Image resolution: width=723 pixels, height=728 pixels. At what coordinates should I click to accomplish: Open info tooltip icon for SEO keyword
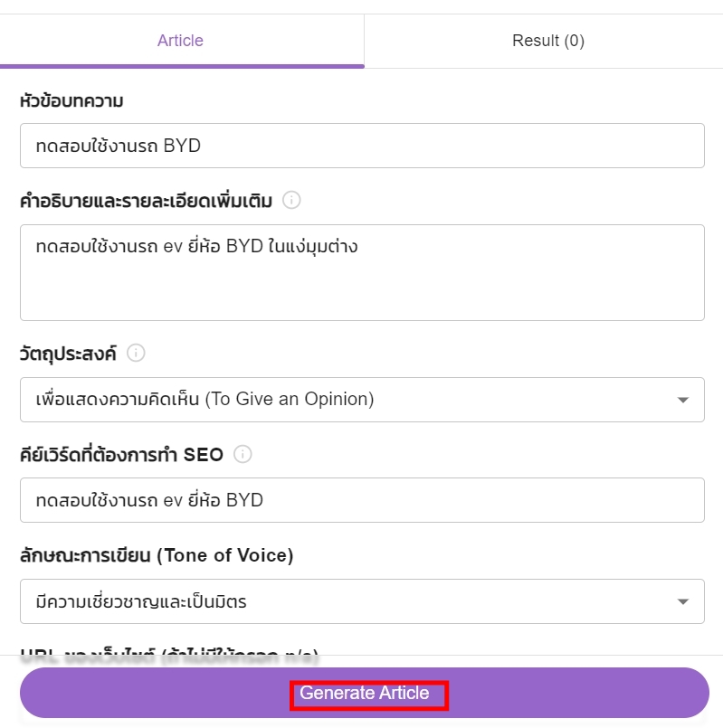coord(243,454)
